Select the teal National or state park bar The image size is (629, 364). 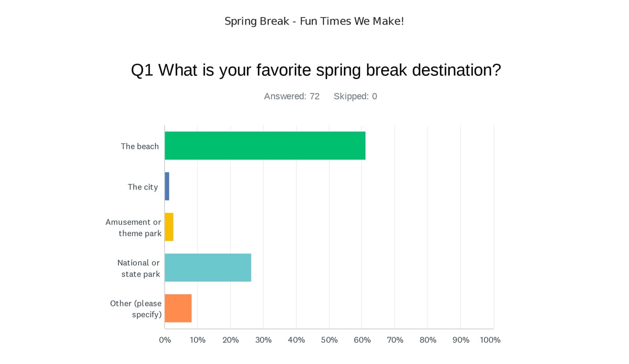point(208,268)
